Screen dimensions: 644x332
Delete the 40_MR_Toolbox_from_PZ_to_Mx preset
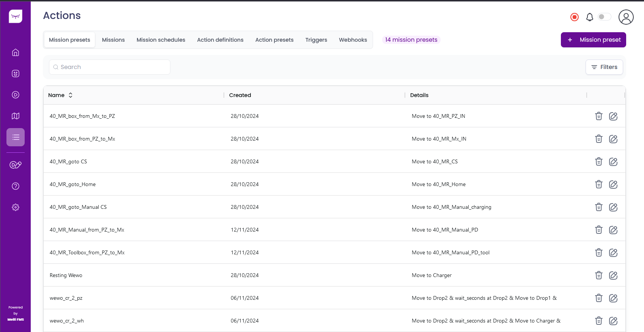tap(599, 252)
